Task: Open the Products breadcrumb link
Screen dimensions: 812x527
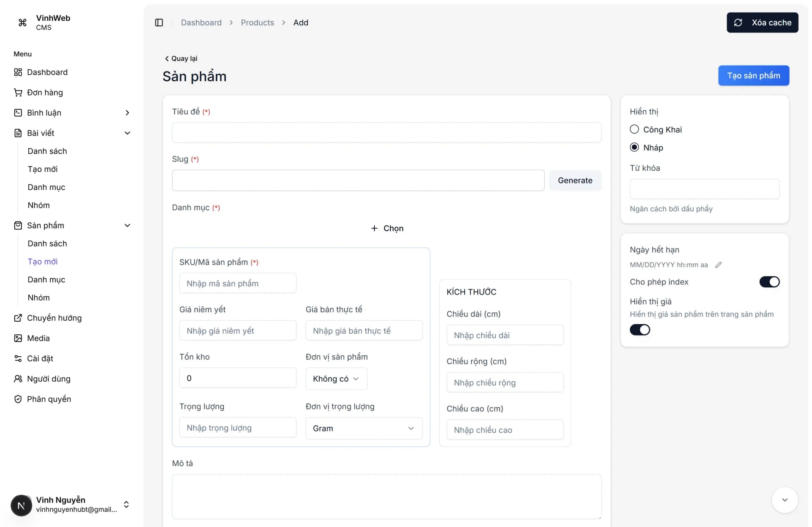Action: [x=257, y=22]
